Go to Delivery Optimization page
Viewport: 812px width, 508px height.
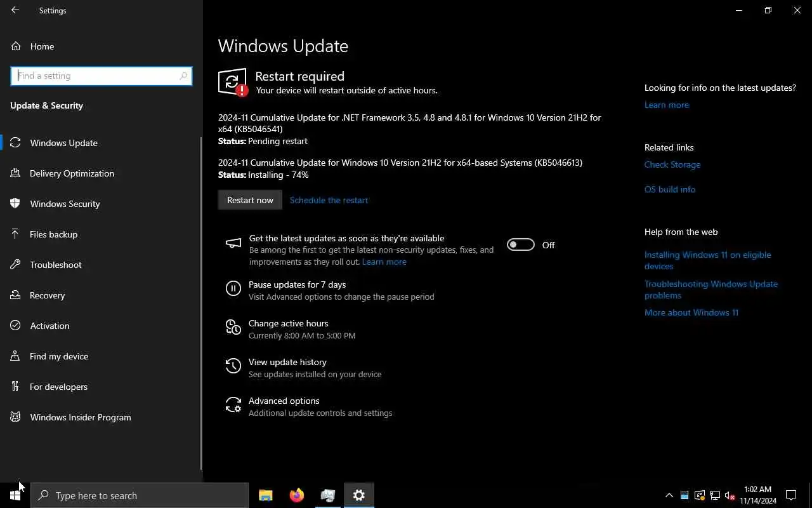pos(101,173)
